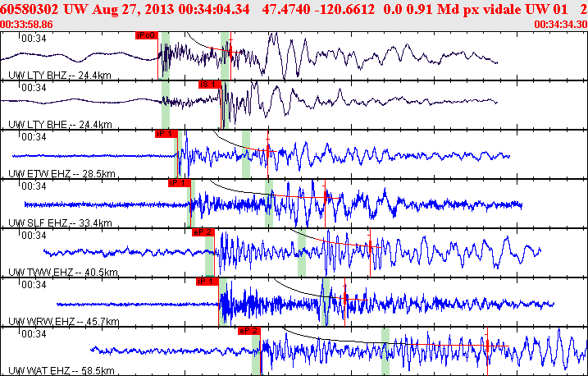588x376 pixels.
Task: Click end time 00:34:34.30 in header
Action: (561, 25)
